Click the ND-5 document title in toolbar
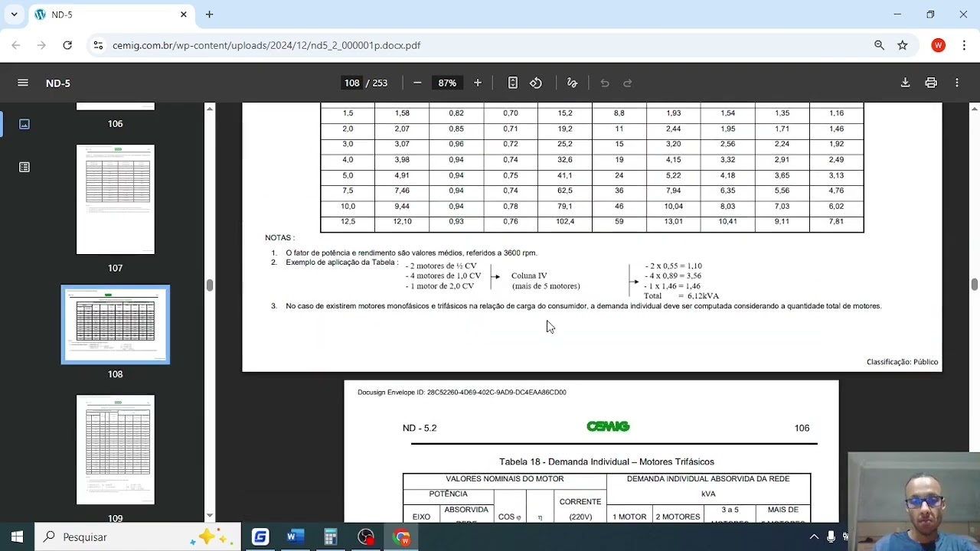This screenshot has width=980, height=551. click(58, 83)
